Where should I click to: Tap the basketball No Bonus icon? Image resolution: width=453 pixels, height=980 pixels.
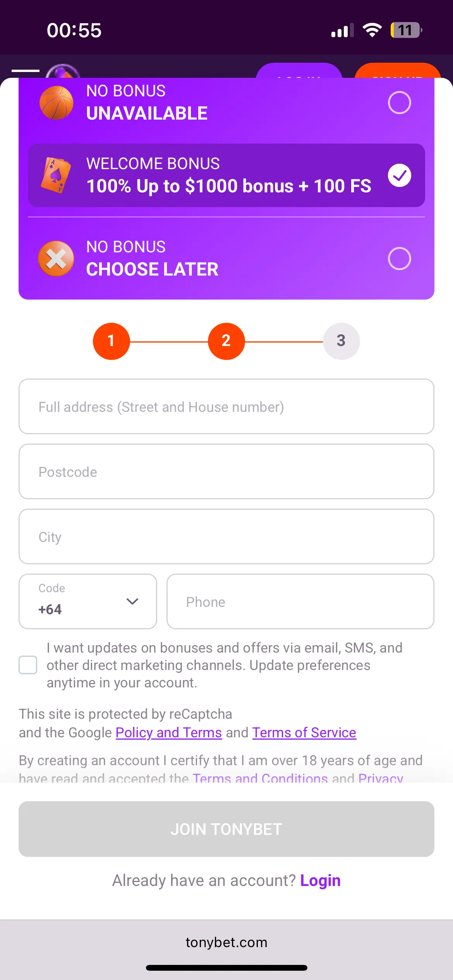(57, 103)
